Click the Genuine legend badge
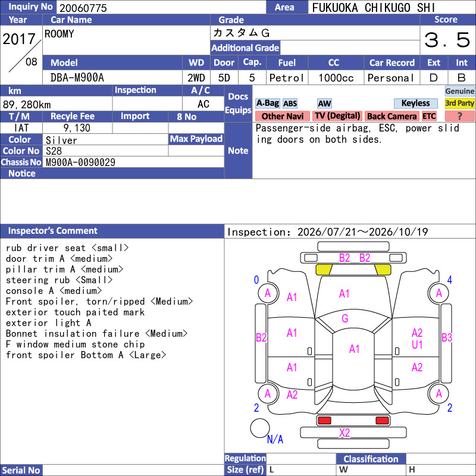Image resolution: width=476 pixels, height=476 pixels. click(x=459, y=91)
